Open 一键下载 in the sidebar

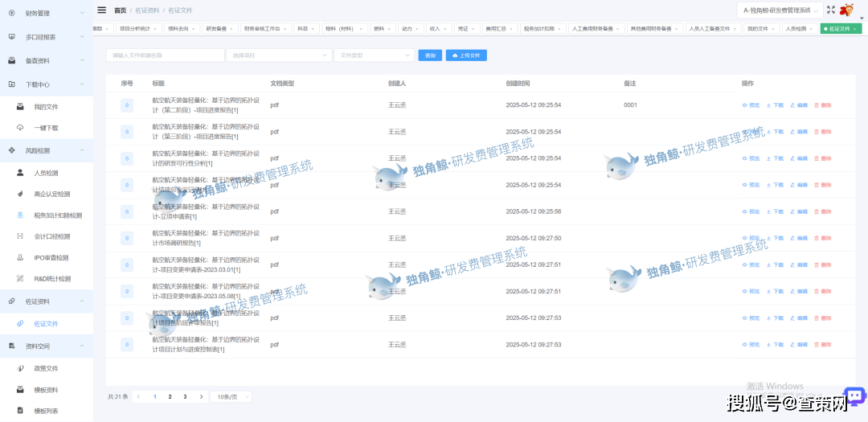(x=46, y=128)
